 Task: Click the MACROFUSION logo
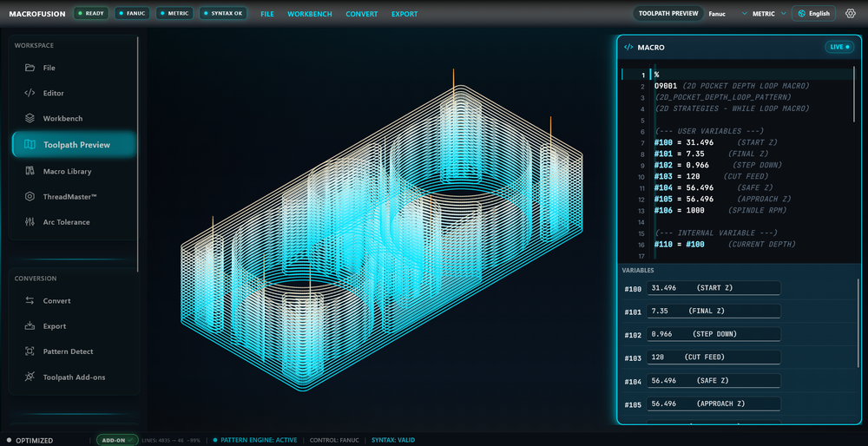36,14
